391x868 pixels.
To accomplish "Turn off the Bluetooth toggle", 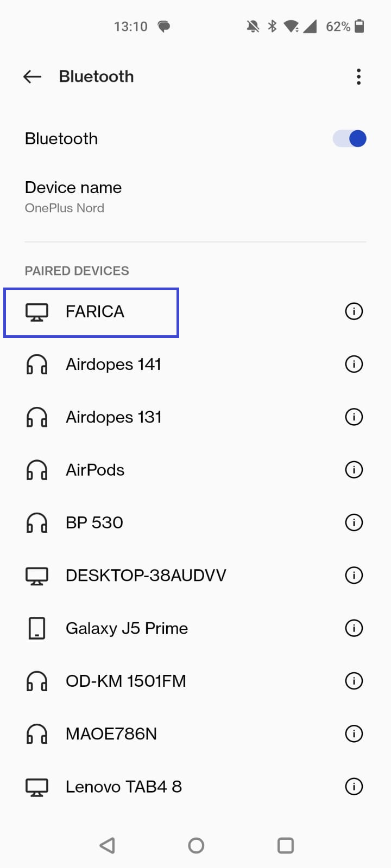I will [350, 139].
